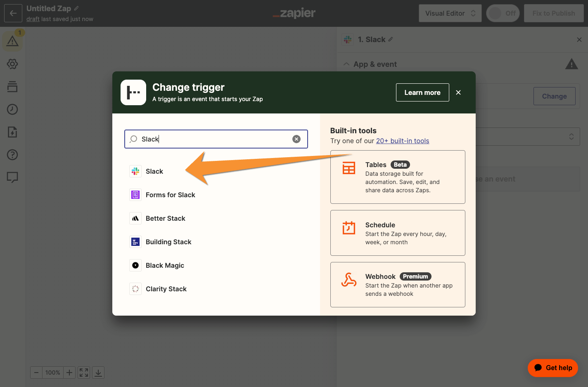Open the help question mark icon
Image resolution: width=588 pixels, height=387 pixels.
12,155
